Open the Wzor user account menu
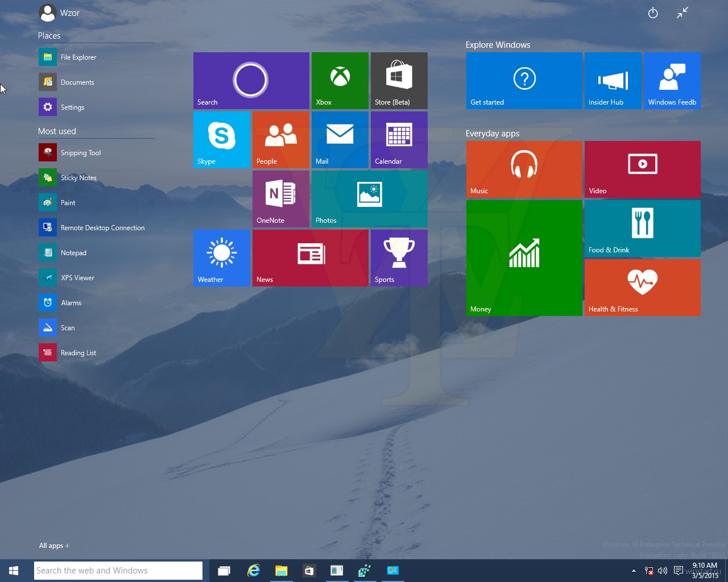Screen dimensions: 728x582 [x=59, y=13]
